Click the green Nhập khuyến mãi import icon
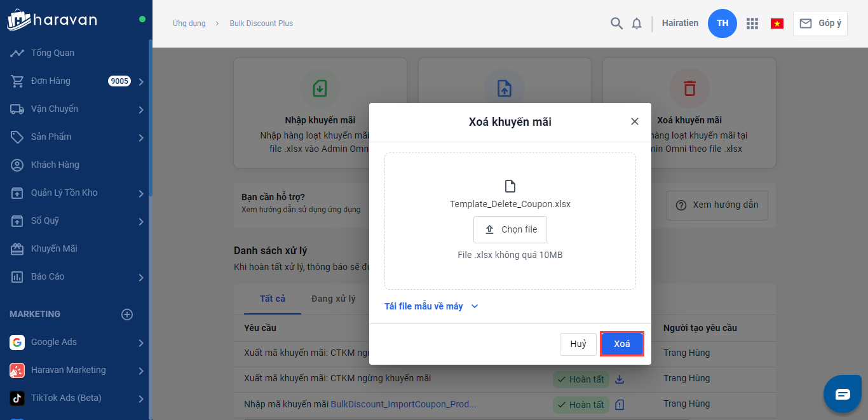Screen dimensions: 868x420 pyautogui.click(x=320, y=88)
